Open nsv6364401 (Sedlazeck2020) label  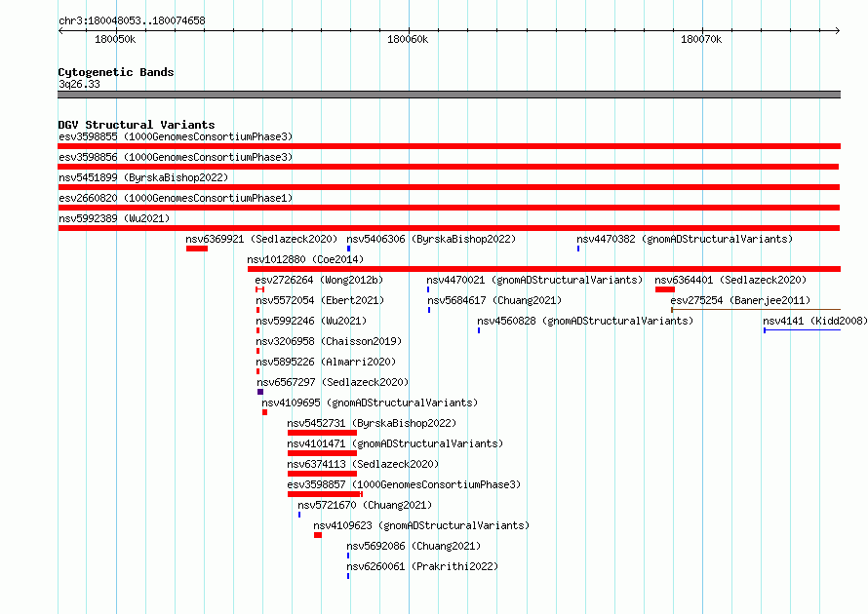(730, 280)
